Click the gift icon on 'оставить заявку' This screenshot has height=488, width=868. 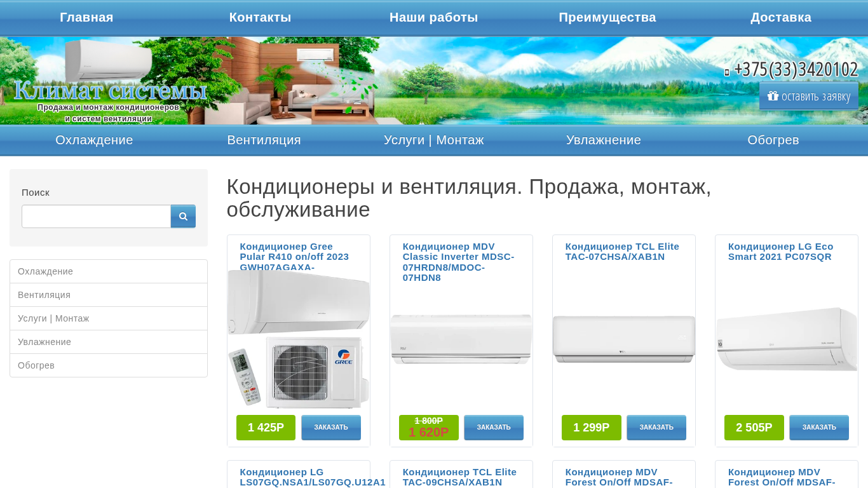coord(773,96)
